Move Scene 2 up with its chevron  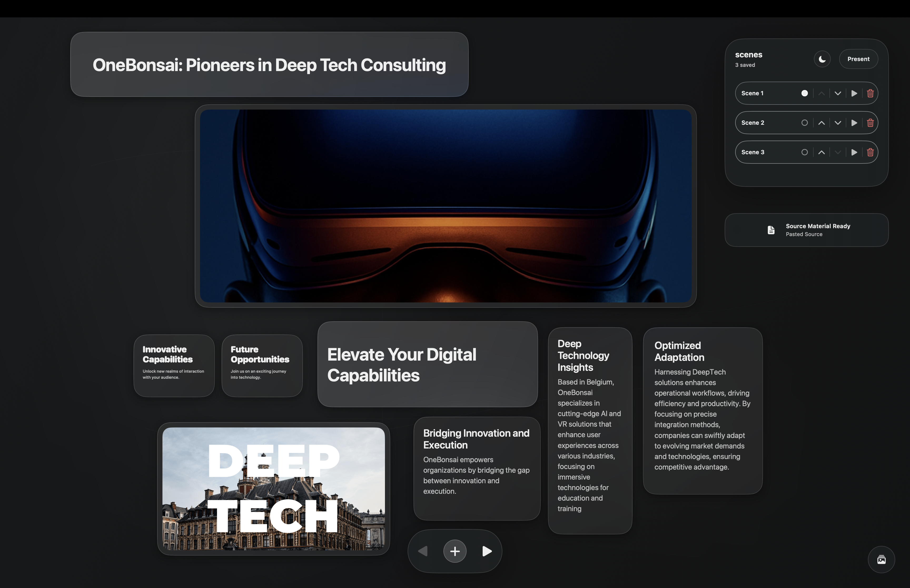coord(822,123)
